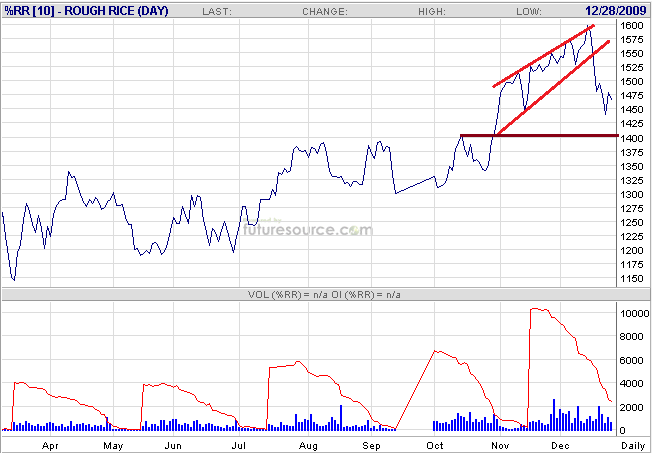Screen dimensions: 652x453
Task: Click the Dec month label
Action: coord(561,446)
